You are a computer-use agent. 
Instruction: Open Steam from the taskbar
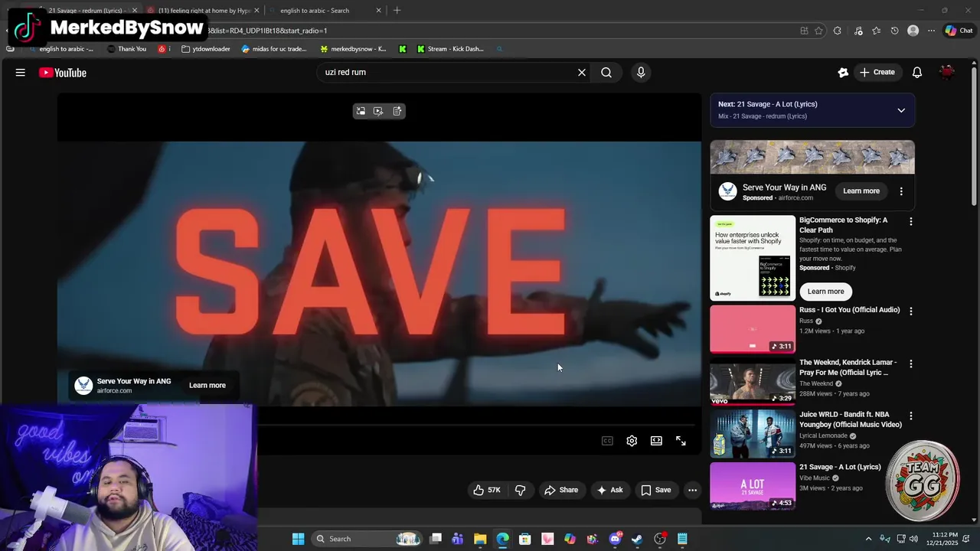(637, 539)
